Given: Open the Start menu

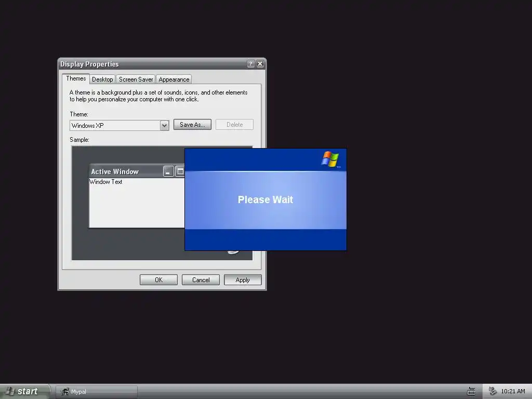Looking at the screenshot, I should tap(24, 392).
